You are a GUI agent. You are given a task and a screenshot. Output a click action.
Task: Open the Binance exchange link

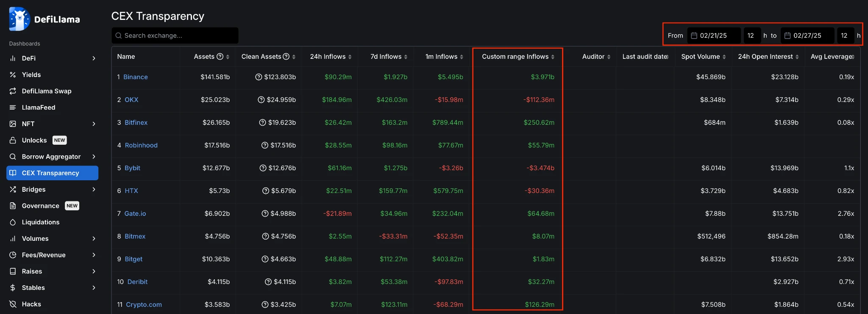click(x=136, y=77)
